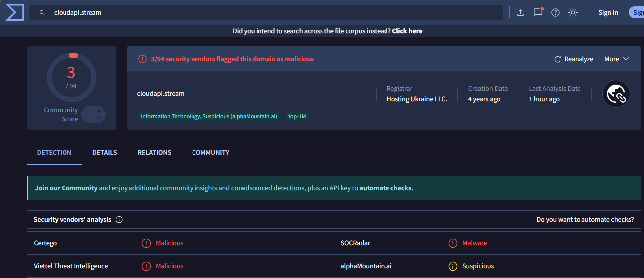This screenshot has height=278, width=644.
Task: Click the domain globe link icon
Action: point(616,94)
